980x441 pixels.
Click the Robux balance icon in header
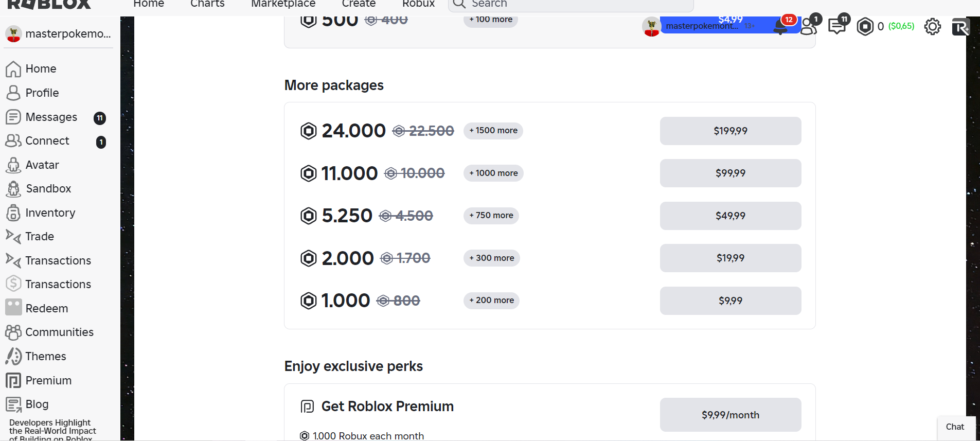(865, 26)
